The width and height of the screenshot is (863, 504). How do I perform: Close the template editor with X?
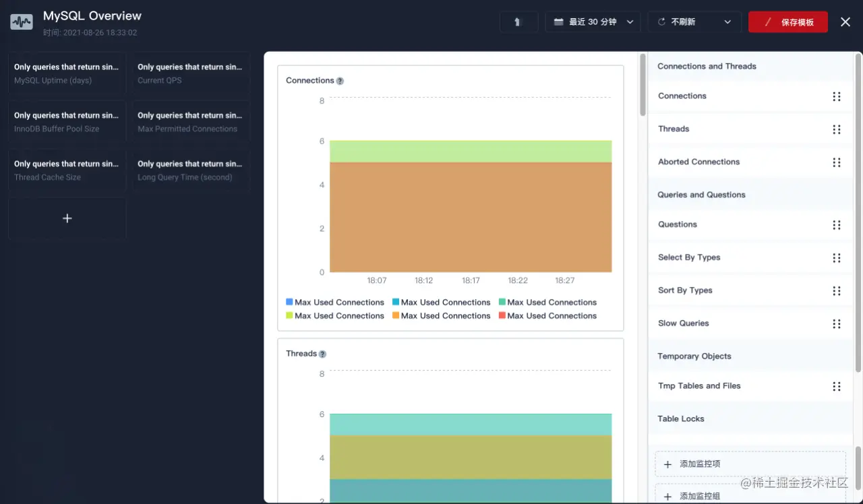845,22
